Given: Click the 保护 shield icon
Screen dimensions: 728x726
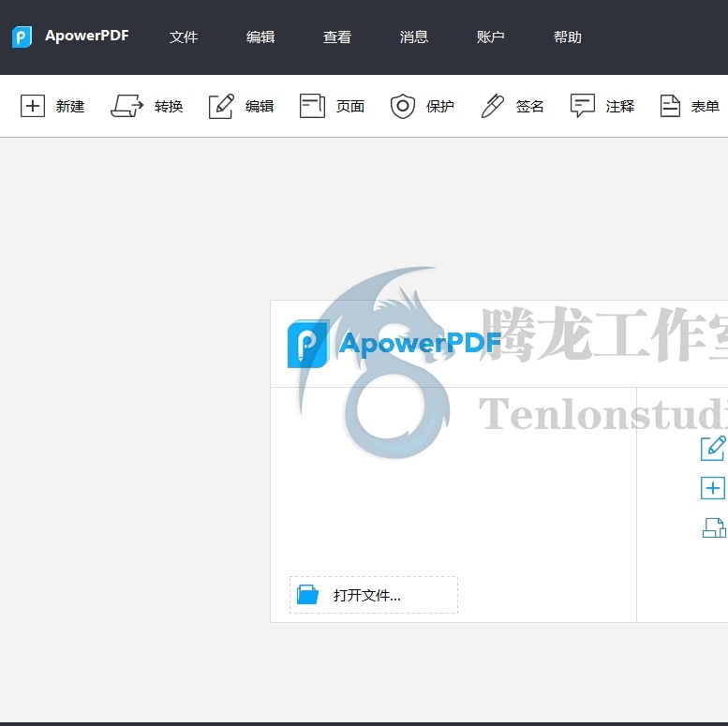Looking at the screenshot, I should pos(403,106).
